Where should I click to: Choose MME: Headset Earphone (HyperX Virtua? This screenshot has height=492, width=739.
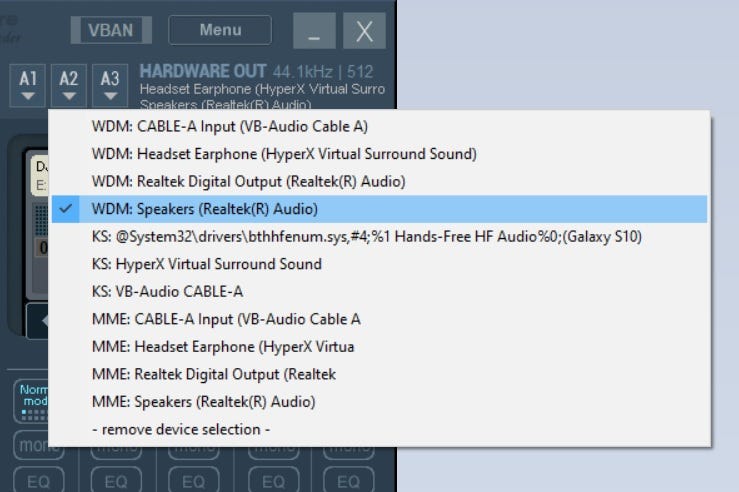tap(379, 347)
